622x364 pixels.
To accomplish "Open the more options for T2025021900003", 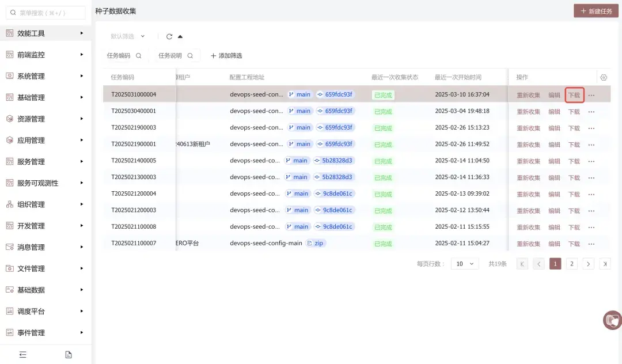I will coord(591,128).
